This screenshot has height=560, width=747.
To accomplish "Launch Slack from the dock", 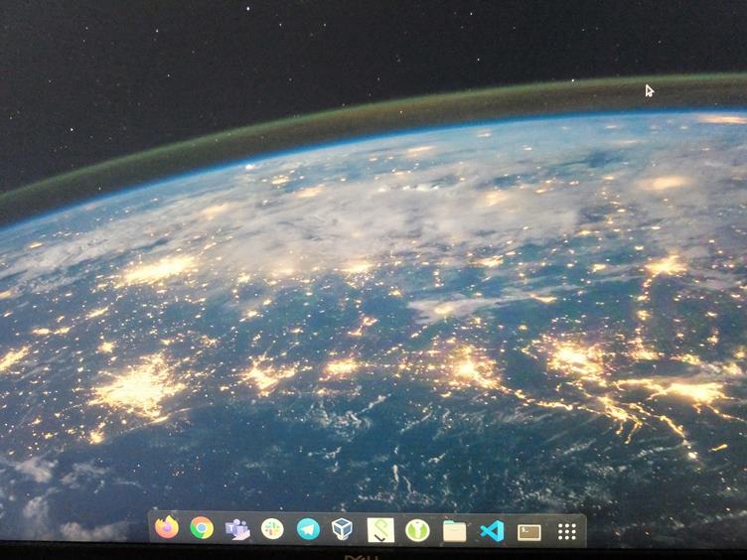I will [x=272, y=529].
